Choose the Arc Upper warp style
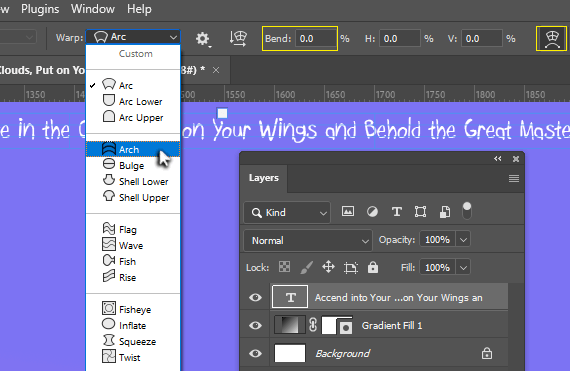The width and height of the screenshot is (570, 371). pos(133,117)
